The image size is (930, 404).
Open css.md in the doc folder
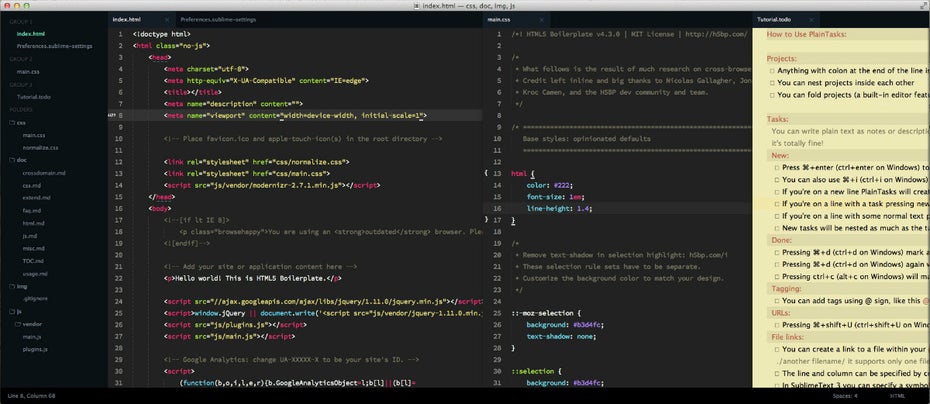pyautogui.click(x=31, y=186)
